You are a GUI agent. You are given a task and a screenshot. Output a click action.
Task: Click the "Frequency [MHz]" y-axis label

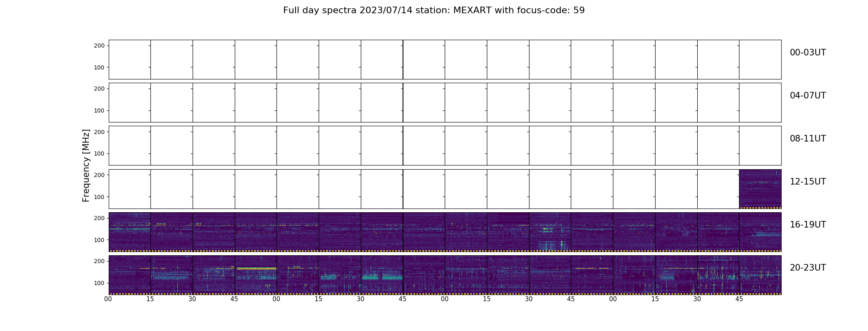[x=86, y=165]
